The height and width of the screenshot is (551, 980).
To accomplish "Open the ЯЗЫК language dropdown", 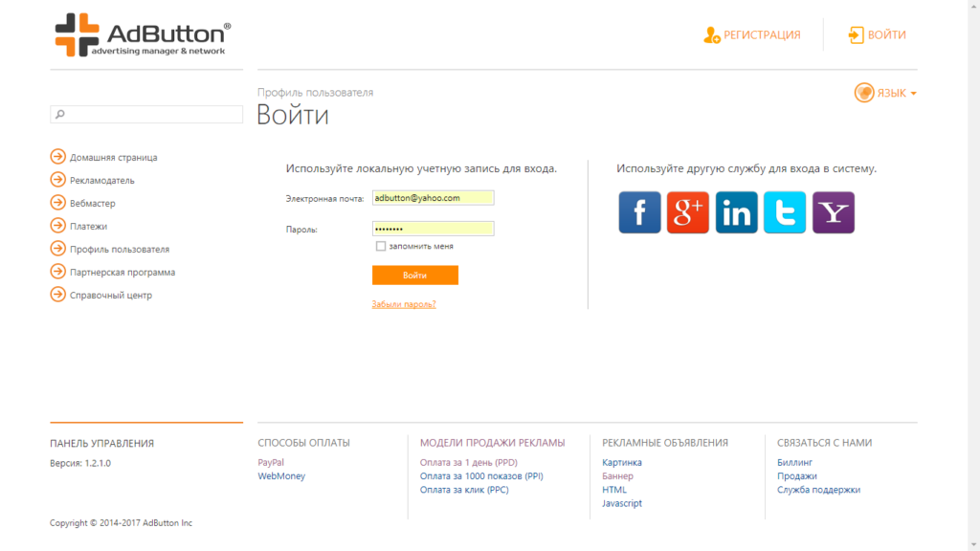I will (x=886, y=93).
